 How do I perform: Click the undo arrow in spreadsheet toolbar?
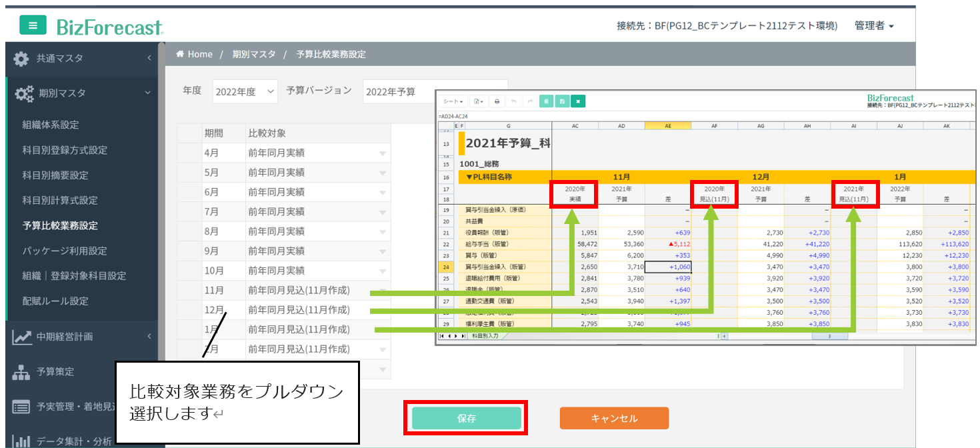click(513, 101)
